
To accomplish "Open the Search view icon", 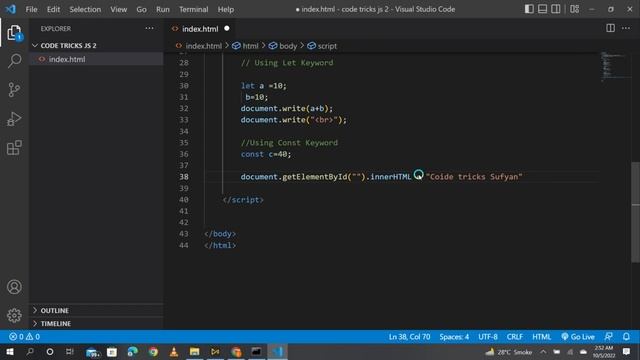I will pyautogui.click(x=14, y=61).
